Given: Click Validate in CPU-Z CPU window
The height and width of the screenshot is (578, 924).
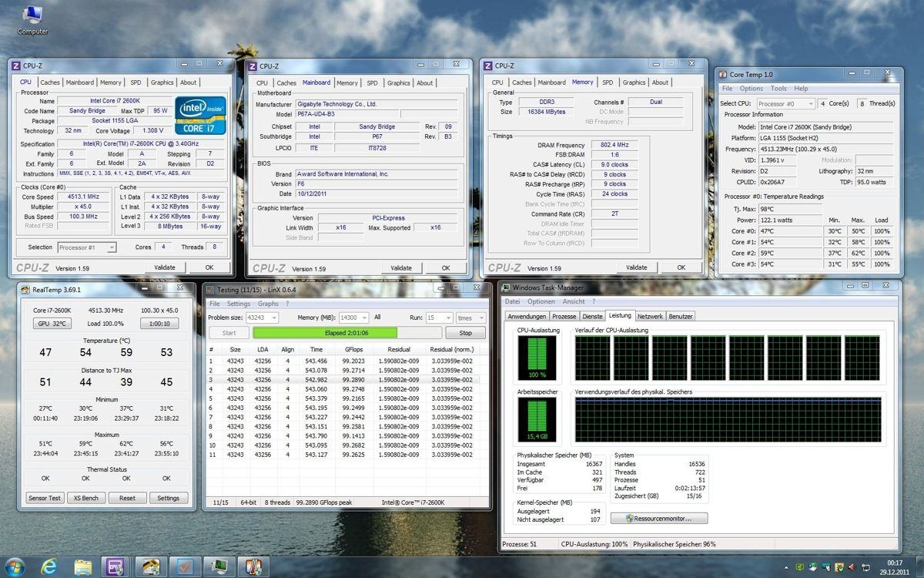Looking at the screenshot, I should pyautogui.click(x=165, y=267).
